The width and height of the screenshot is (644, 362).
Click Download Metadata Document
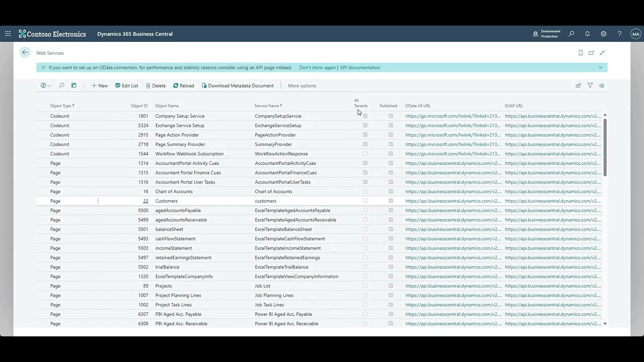[x=238, y=85]
